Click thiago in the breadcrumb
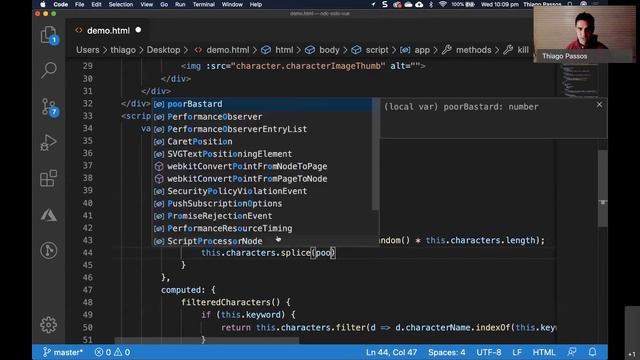640x360 pixels. point(123,50)
